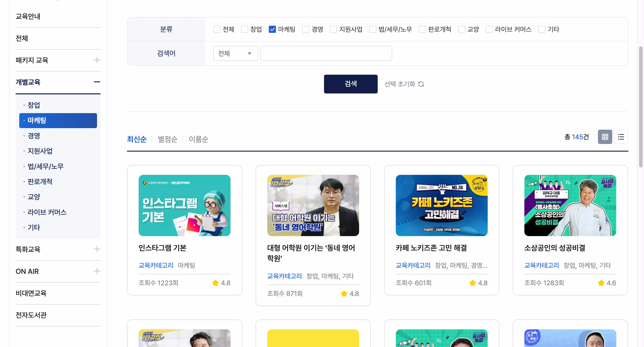This screenshot has height=347, width=644.
Task: Sort courses by 별점순
Action: 167,139
